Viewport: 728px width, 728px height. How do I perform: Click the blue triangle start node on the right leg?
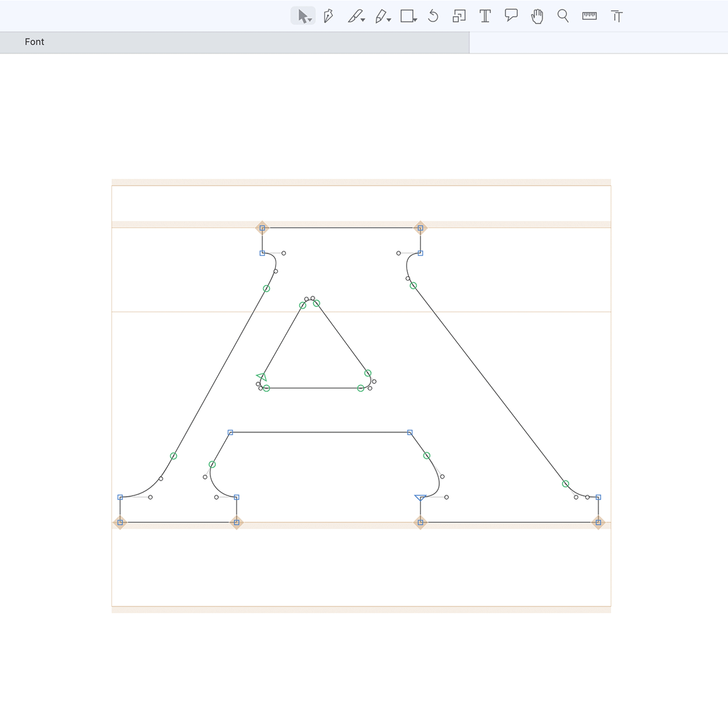coord(421,498)
